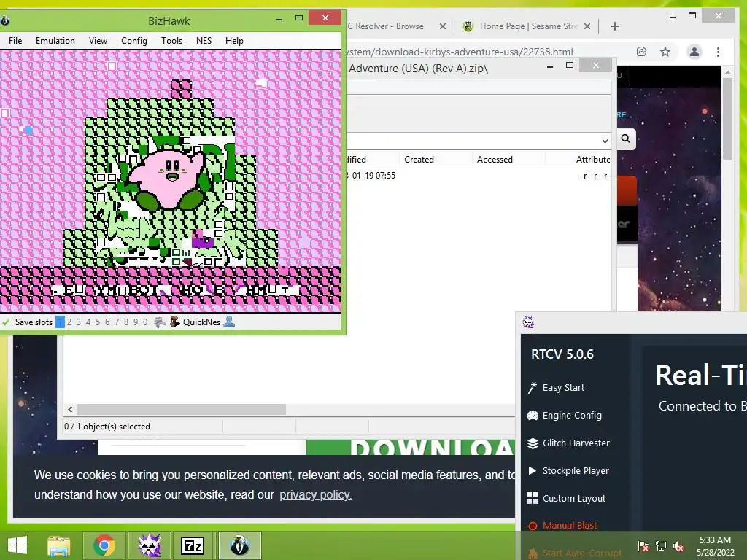Viewport: 747px width, 560px height.
Task: Select save slot 7 in BizHawk
Action: click(117, 322)
